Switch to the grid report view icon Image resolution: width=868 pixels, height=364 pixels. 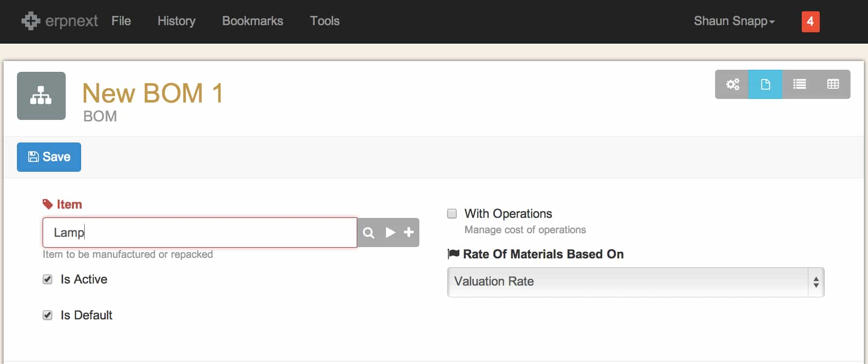tap(833, 84)
